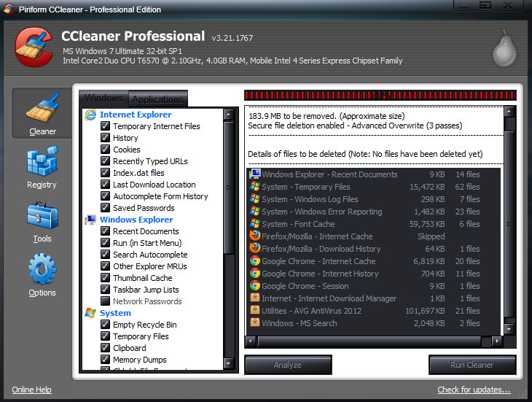Image resolution: width=532 pixels, height=402 pixels.
Task: Open the Registry section cubes icon
Action: point(42,161)
